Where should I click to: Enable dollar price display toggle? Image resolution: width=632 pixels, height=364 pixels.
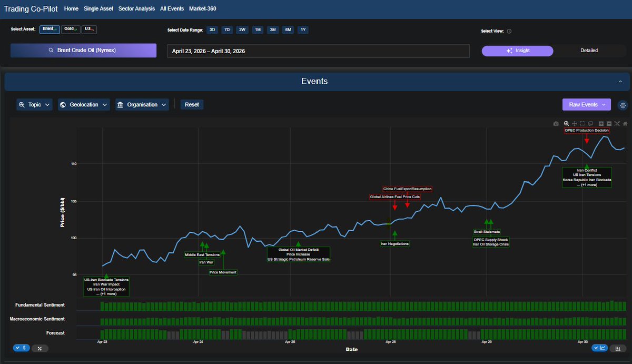pyautogui.click(x=22, y=348)
